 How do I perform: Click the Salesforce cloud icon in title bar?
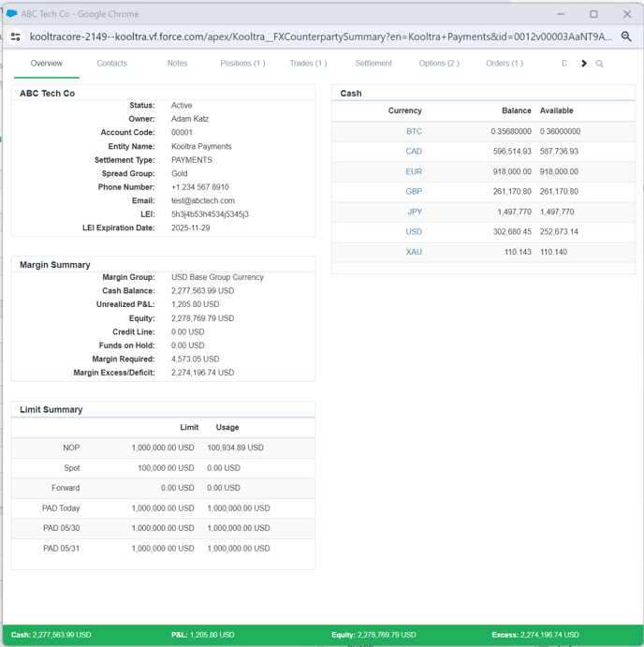coord(11,14)
